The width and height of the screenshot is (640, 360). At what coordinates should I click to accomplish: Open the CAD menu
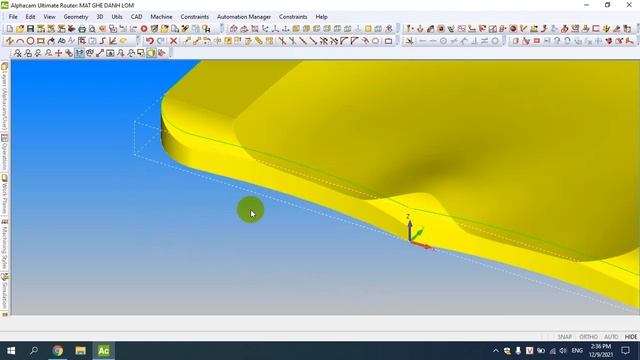[136, 17]
